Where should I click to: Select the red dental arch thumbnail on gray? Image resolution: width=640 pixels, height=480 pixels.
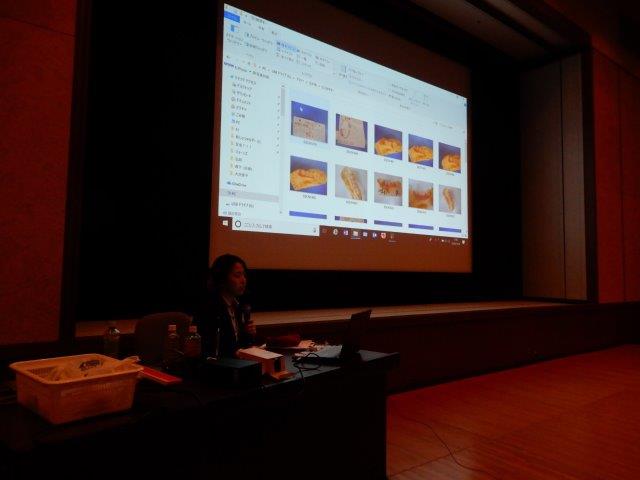click(x=421, y=195)
